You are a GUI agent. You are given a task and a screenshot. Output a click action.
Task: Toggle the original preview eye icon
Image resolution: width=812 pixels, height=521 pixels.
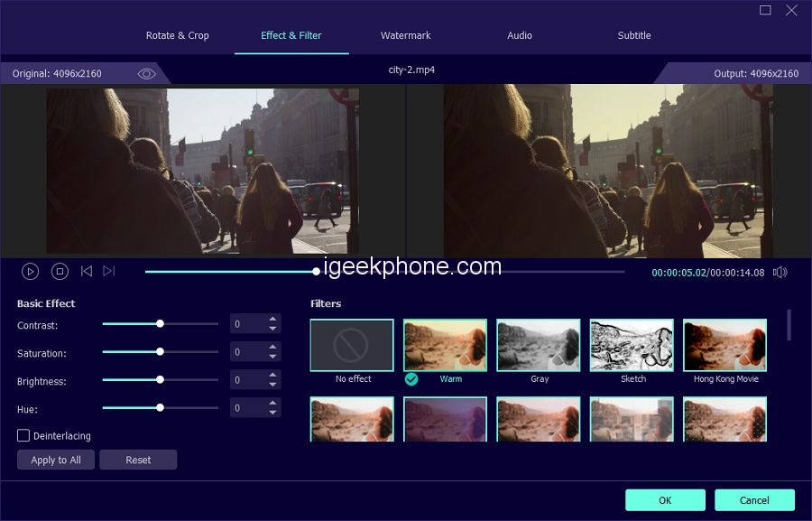click(x=147, y=74)
